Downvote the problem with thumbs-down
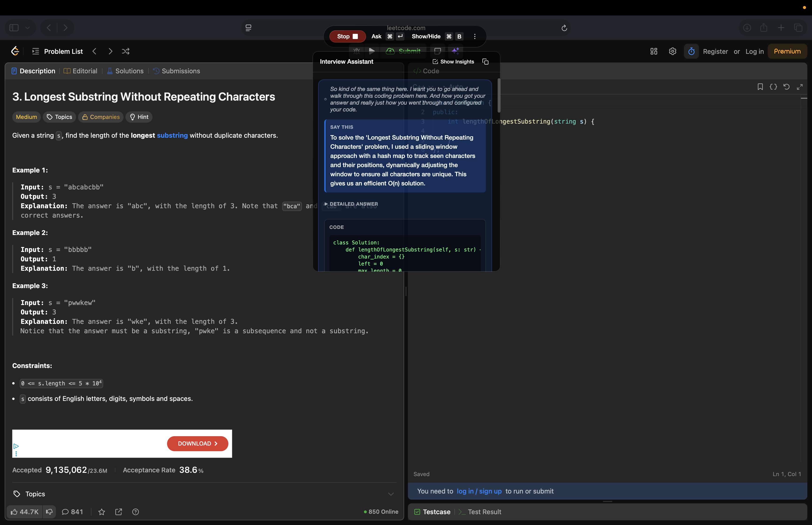812x525 pixels. point(49,512)
